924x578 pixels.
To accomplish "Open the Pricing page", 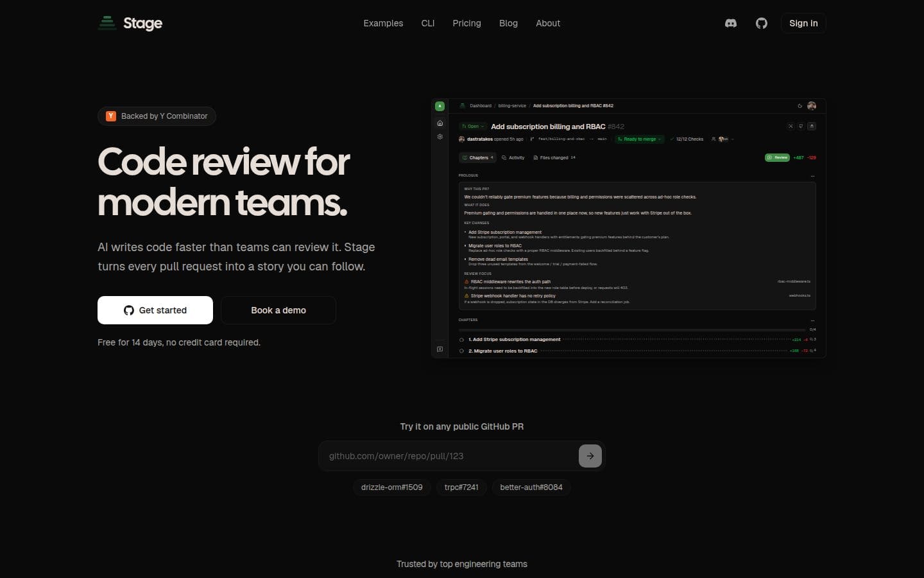I will [x=466, y=23].
